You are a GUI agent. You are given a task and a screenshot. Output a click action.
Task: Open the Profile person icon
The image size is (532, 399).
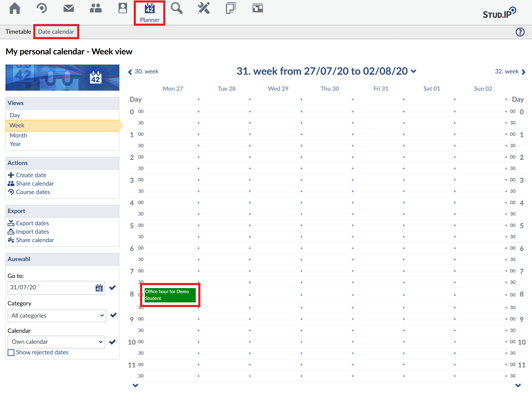coord(123,8)
